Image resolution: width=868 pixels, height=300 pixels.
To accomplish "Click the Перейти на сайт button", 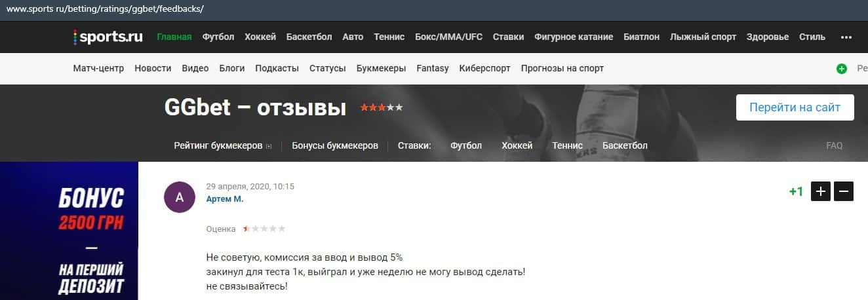I will coord(795,107).
